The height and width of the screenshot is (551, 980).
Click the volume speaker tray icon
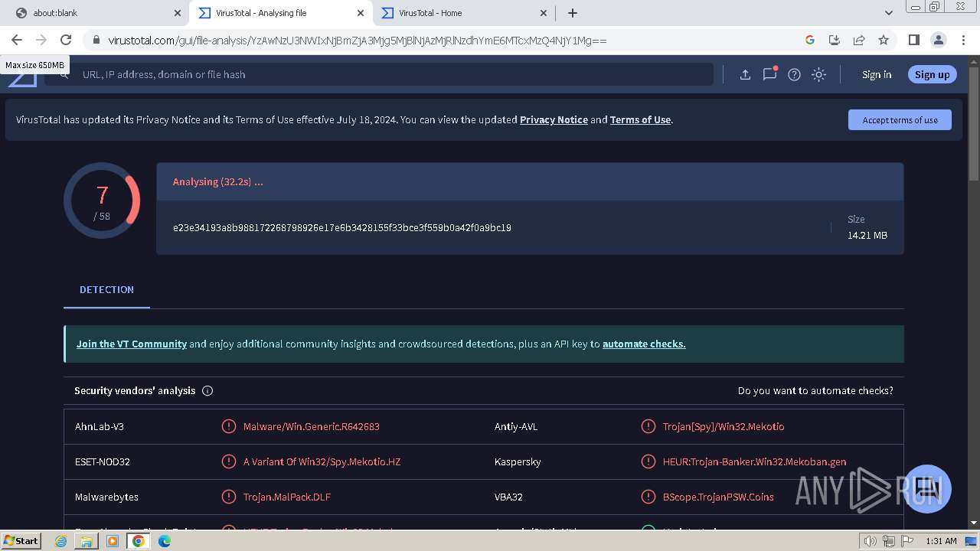coord(871,541)
